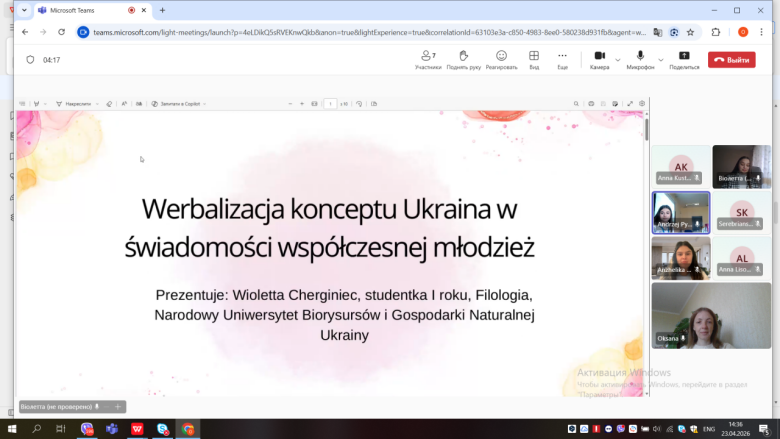Select Oksana's video thumbnail

click(x=711, y=315)
